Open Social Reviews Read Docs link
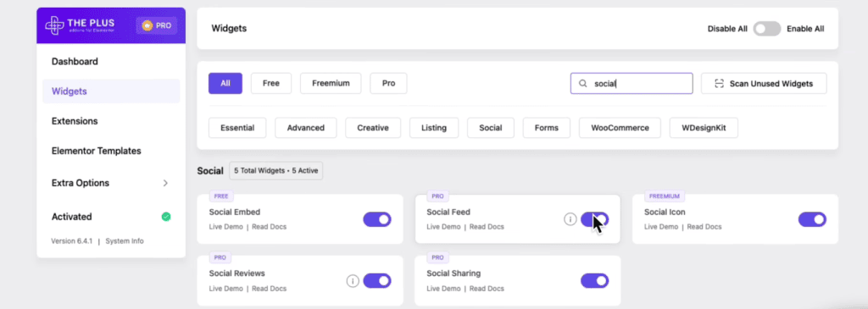Viewport: 868px width, 309px height. pyautogui.click(x=269, y=289)
